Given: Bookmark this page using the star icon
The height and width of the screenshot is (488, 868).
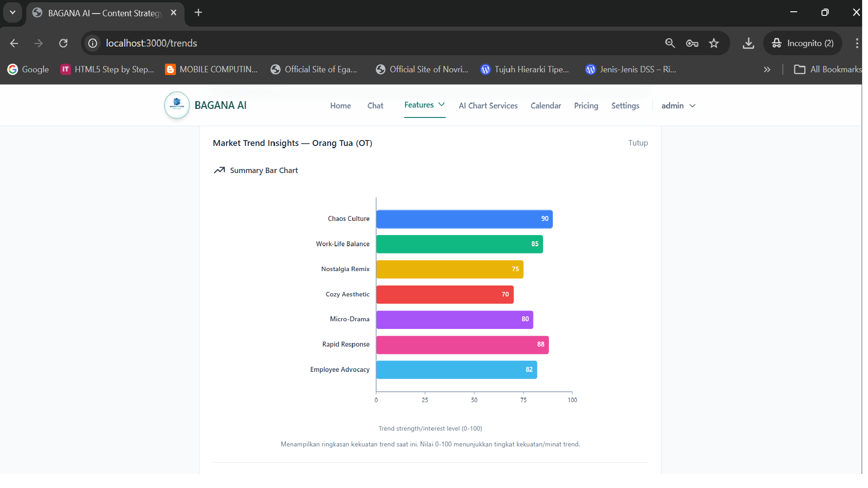Looking at the screenshot, I should pyautogui.click(x=714, y=43).
